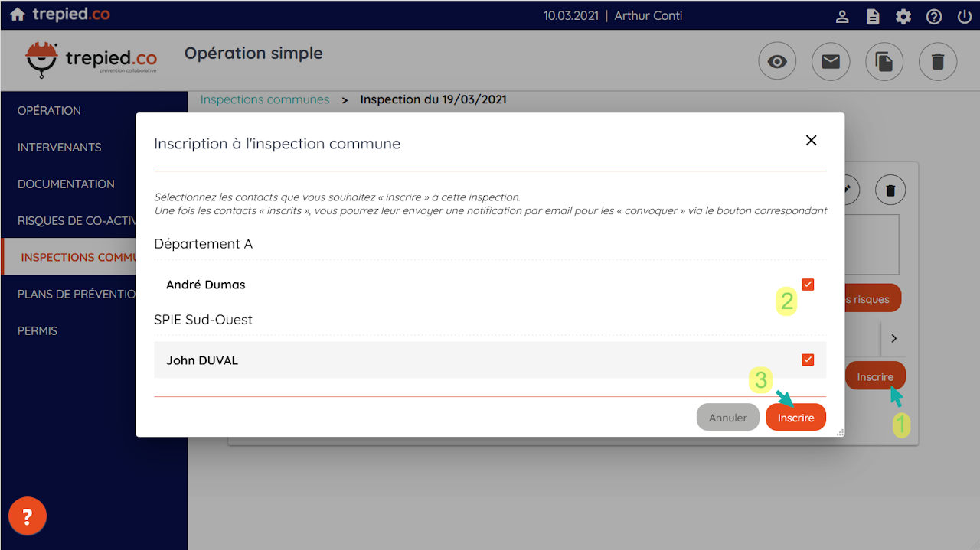This screenshot has height=550, width=980.
Task: Open the OPÉRATION menu item
Action: tap(49, 110)
